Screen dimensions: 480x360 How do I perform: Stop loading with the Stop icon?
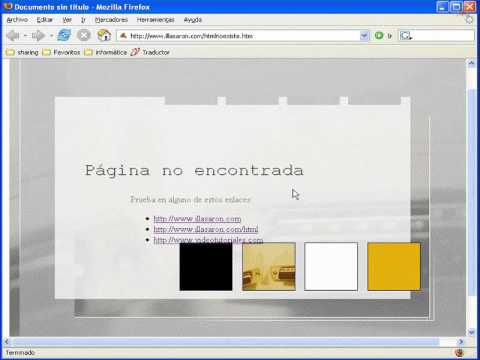[84, 35]
